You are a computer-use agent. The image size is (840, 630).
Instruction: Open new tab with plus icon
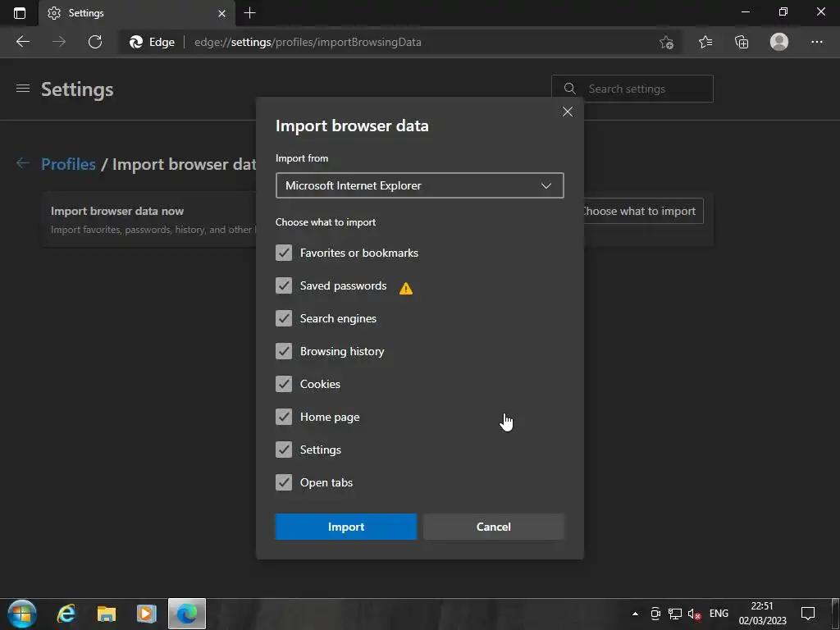pos(249,13)
